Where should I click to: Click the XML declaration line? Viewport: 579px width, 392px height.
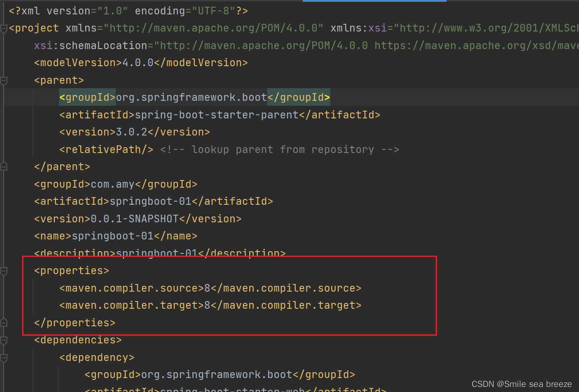click(128, 11)
